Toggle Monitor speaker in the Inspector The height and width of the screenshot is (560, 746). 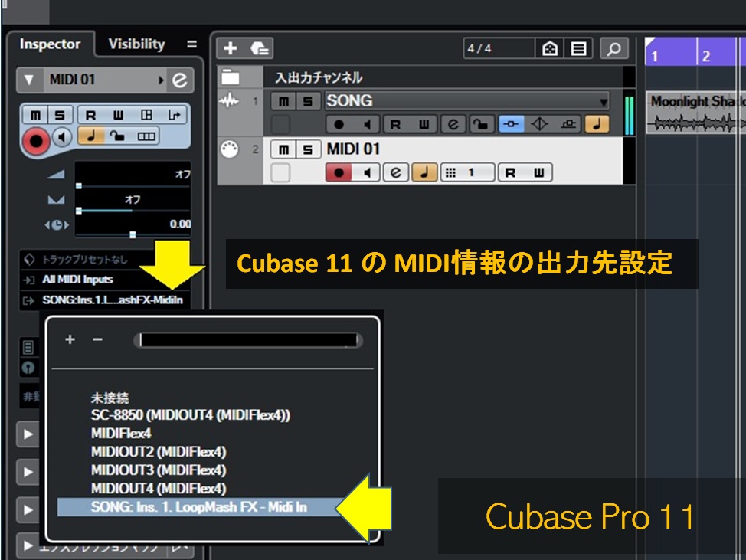(x=62, y=137)
